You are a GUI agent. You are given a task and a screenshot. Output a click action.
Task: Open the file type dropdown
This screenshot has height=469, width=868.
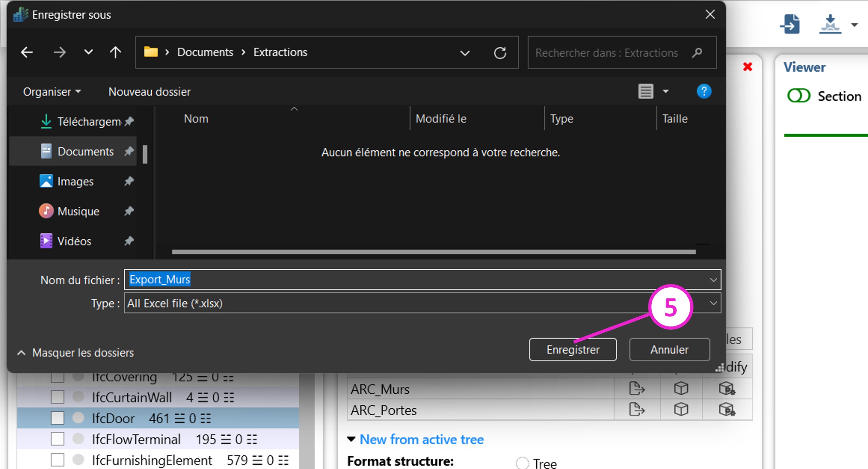pos(713,303)
